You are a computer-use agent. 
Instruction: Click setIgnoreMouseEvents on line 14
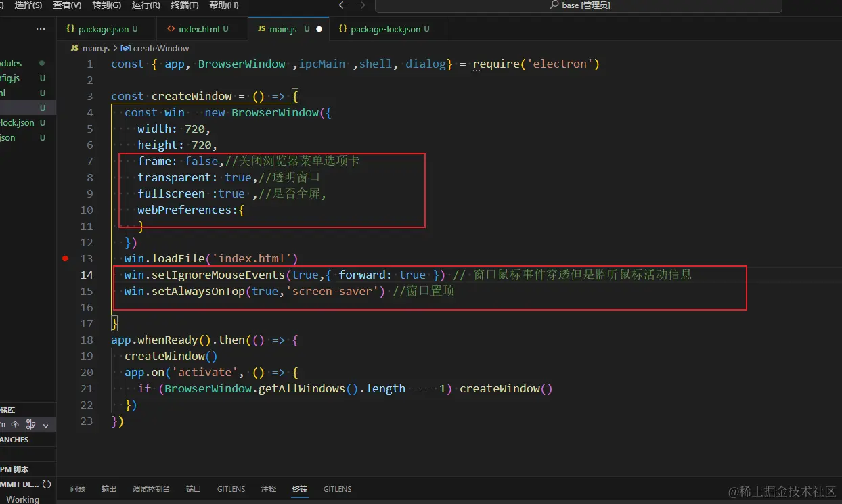coord(218,275)
